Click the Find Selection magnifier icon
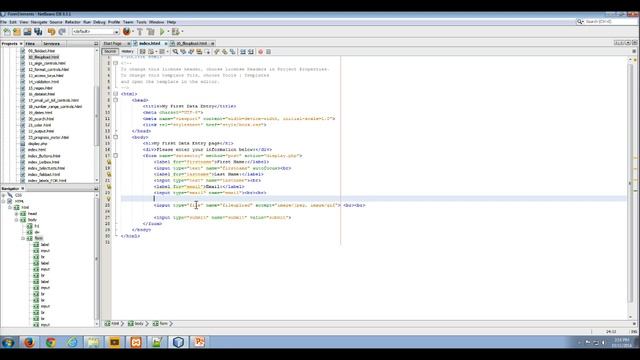The image size is (640, 360). 175,52
